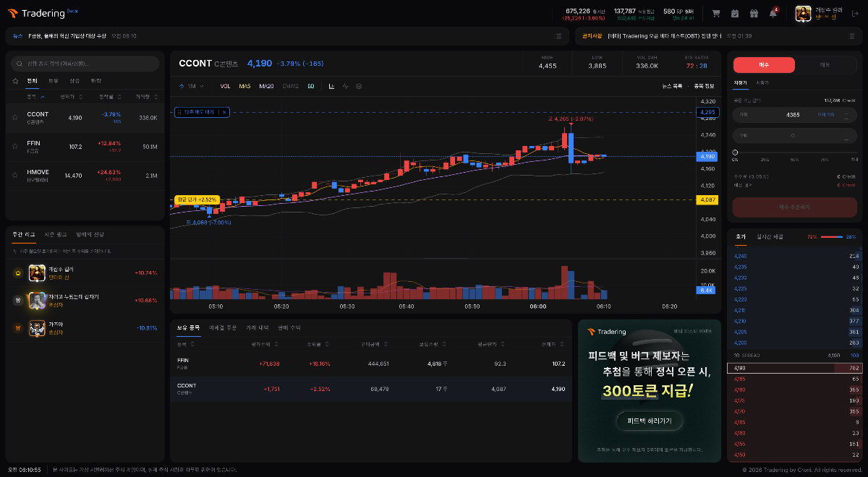This screenshot has width=868, height=477.
Task: Click the current price link in price field
Action: pos(825,115)
